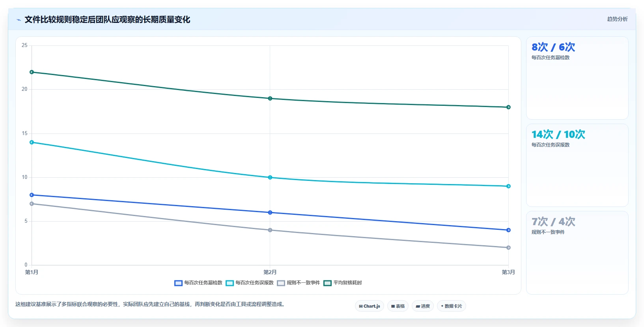Click the 误报数 point at 第3月 (9)
This screenshot has height=327, width=644.
click(508, 186)
